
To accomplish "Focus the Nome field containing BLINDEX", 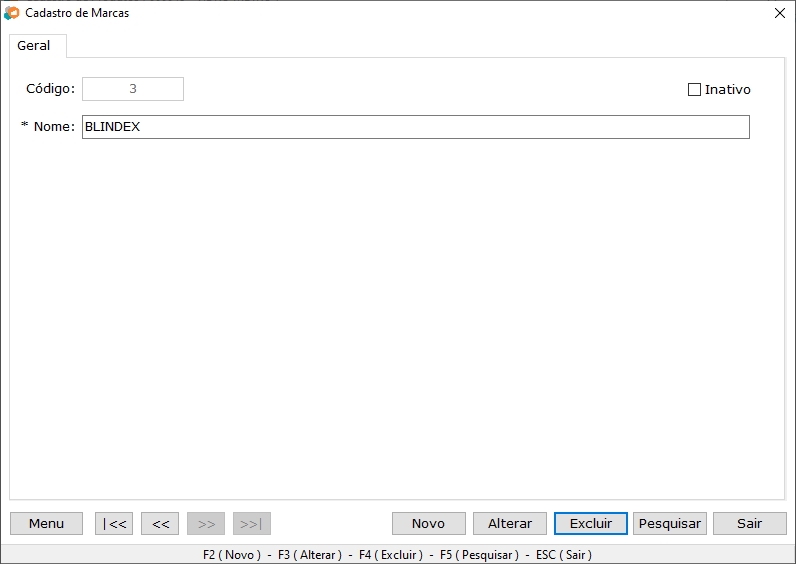I will [415, 127].
